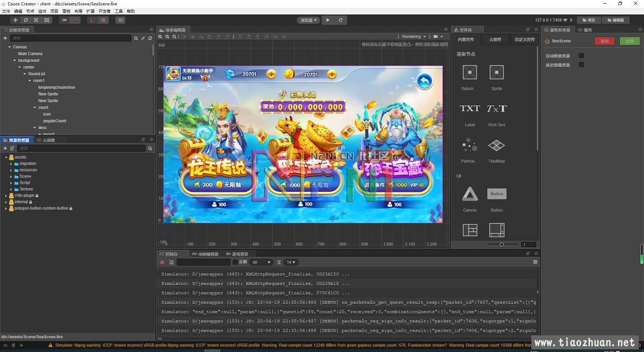The image size is (644, 352).
Task: Open the console log file icon
Action: click(x=171, y=262)
